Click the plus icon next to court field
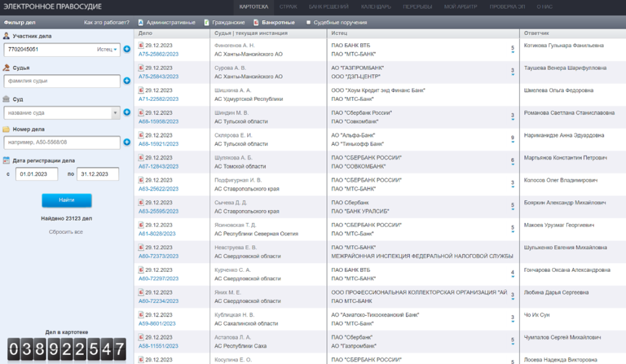This screenshot has width=626, height=364. pos(127,112)
